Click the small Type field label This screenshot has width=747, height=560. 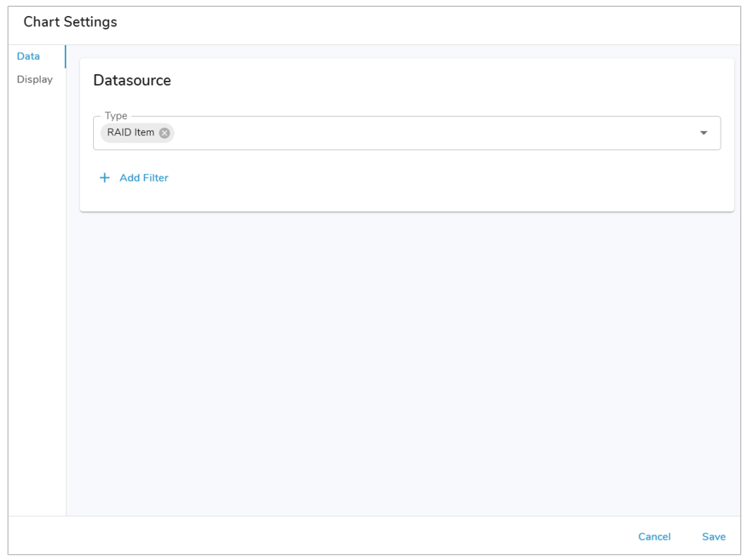(115, 116)
